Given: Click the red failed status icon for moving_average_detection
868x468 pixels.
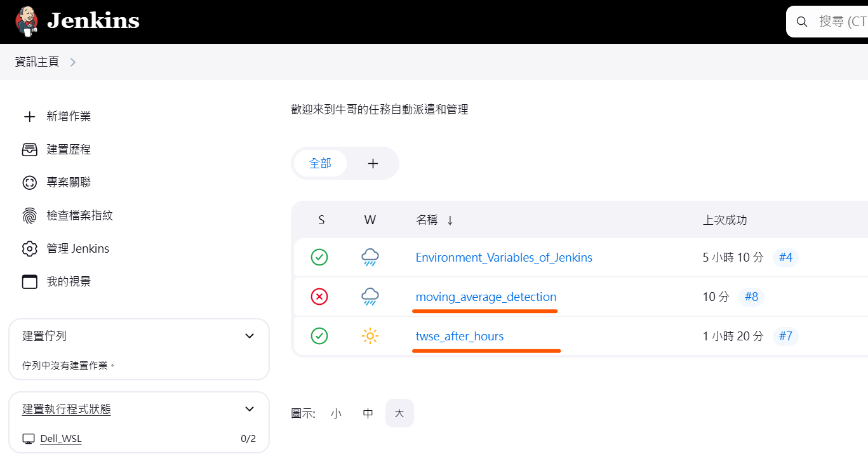Looking at the screenshot, I should (319, 297).
